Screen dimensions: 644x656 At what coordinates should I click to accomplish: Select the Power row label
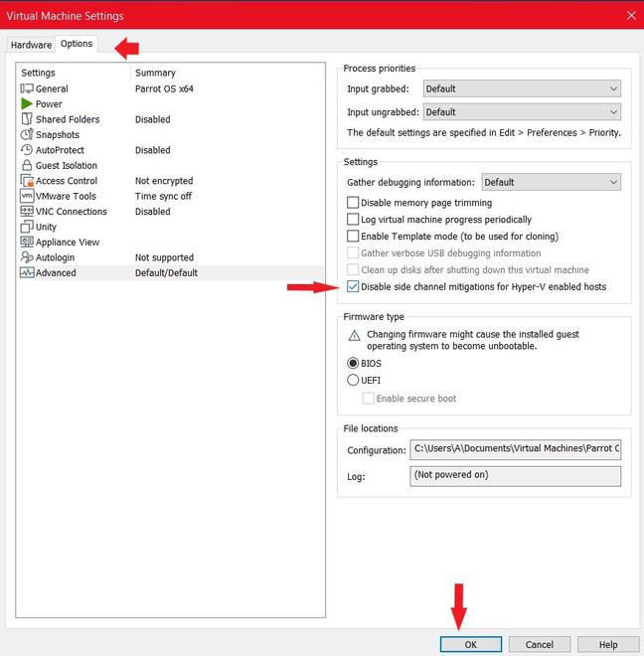pos(49,103)
